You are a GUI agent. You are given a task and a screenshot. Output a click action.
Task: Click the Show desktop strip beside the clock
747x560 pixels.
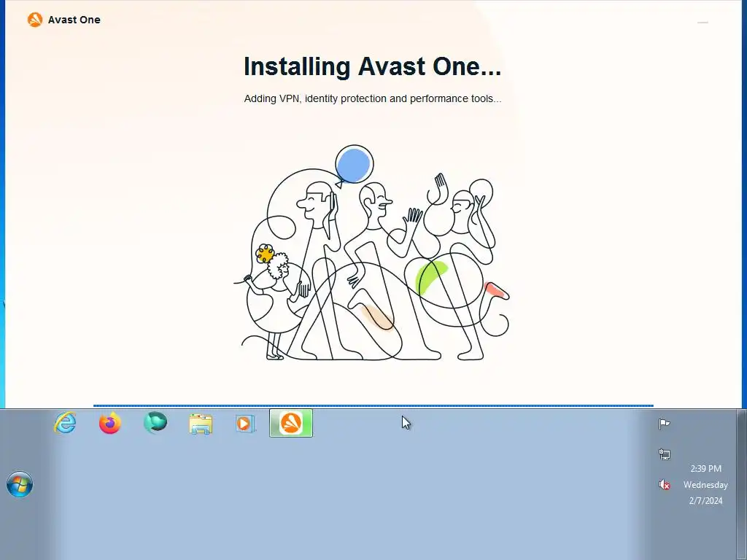click(742, 484)
